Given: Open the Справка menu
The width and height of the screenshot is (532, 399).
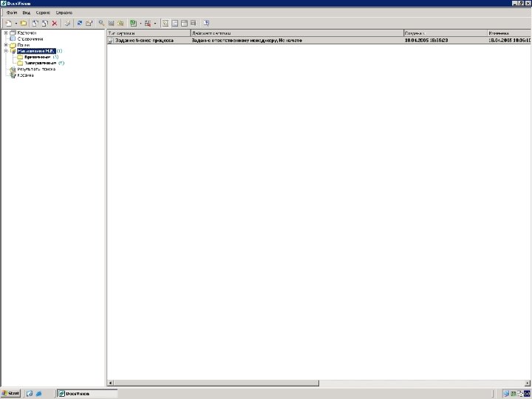Looking at the screenshot, I should 64,13.
